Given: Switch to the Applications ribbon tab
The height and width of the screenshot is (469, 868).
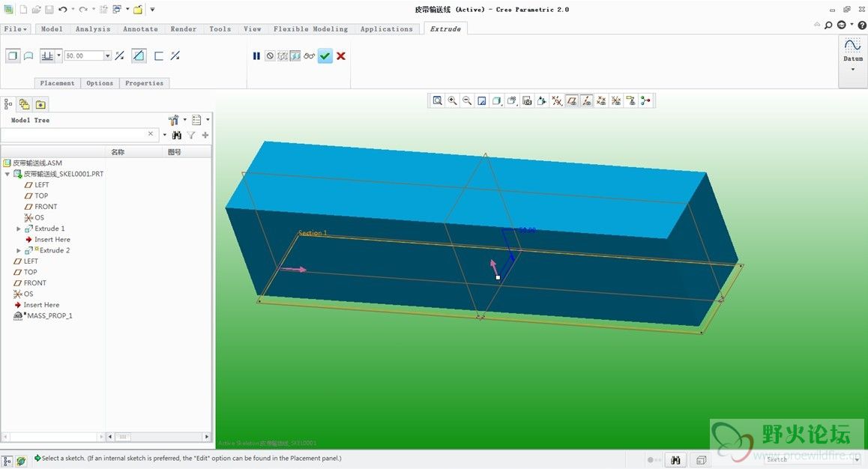Looking at the screenshot, I should pyautogui.click(x=386, y=28).
